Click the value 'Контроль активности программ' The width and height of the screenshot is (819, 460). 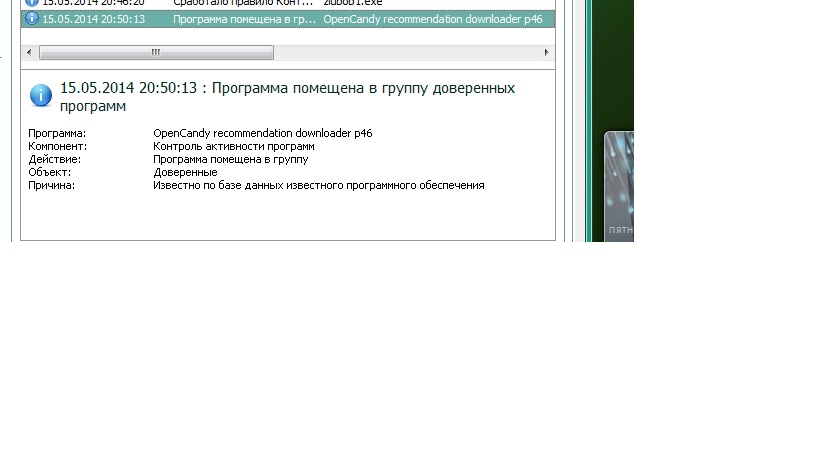click(x=233, y=146)
